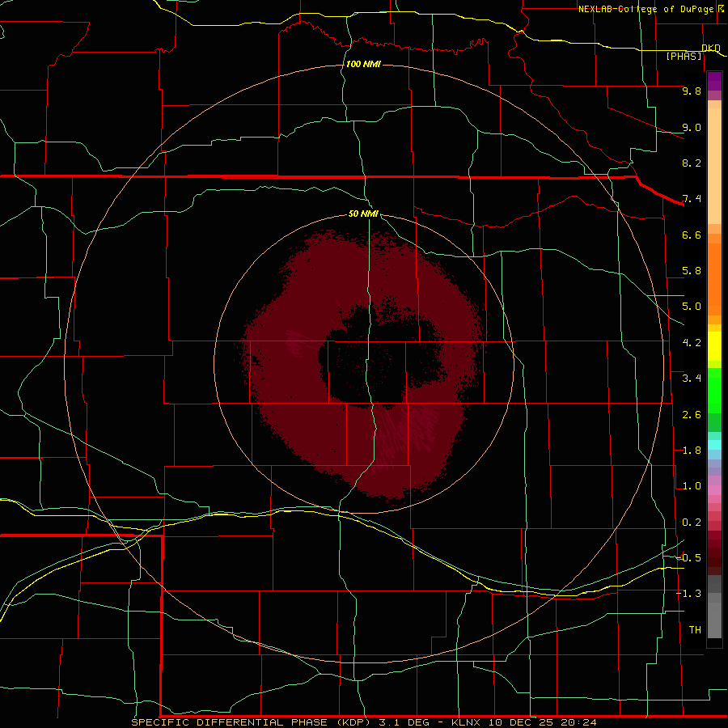The width and height of the screenshot is (728, 728).
Task: Click the 1.8 scale value
Action: click(x=692, y=451)
